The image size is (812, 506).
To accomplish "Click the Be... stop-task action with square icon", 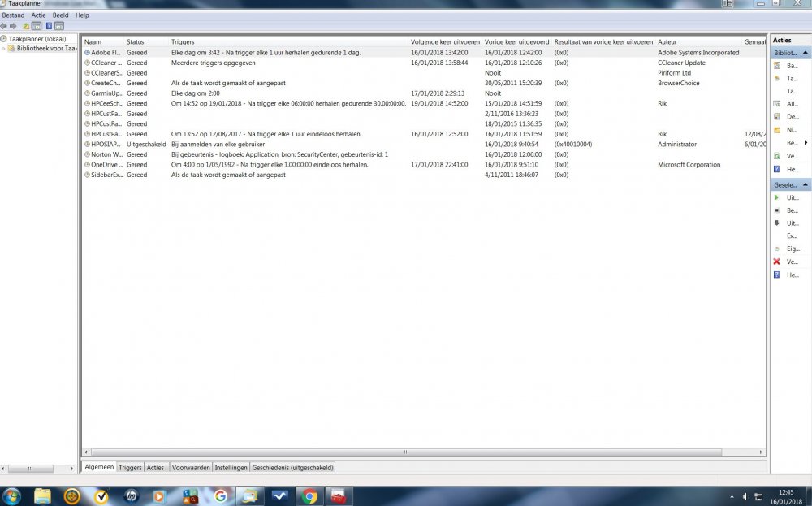I will (786, 210).
